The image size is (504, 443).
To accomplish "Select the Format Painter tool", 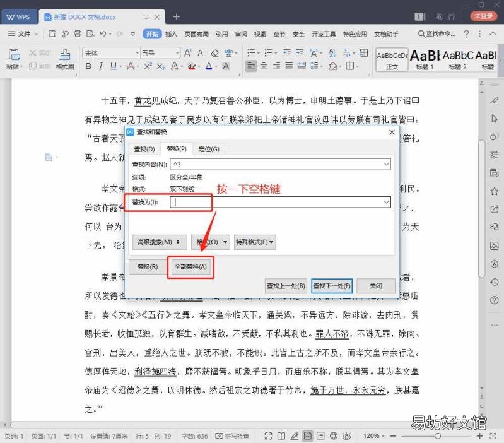I will click(x=65, y=59).
